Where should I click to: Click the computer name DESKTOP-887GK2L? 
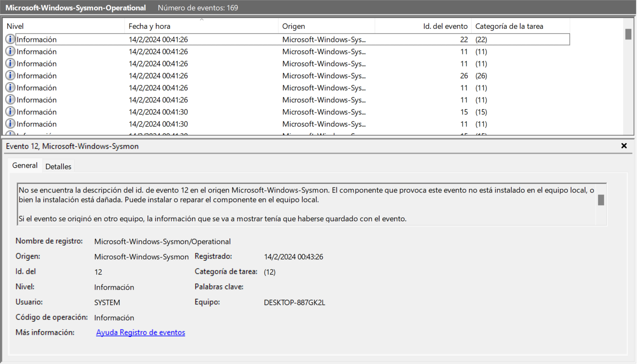click(x=294, y=303)
